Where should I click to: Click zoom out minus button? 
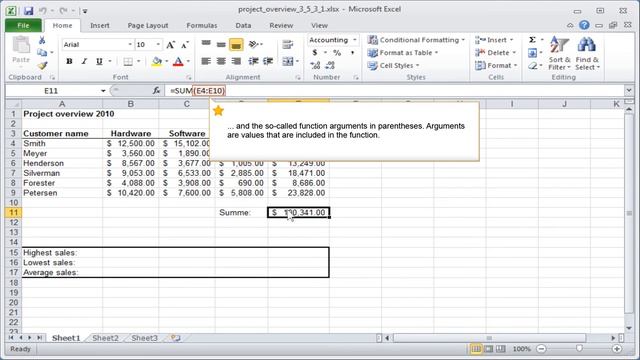[541, 349]
